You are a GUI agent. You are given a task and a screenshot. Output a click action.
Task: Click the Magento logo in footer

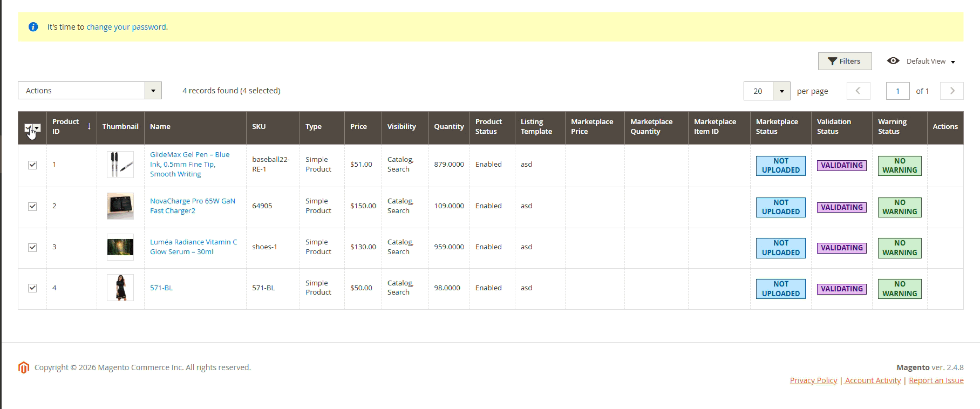pos(23,367)
